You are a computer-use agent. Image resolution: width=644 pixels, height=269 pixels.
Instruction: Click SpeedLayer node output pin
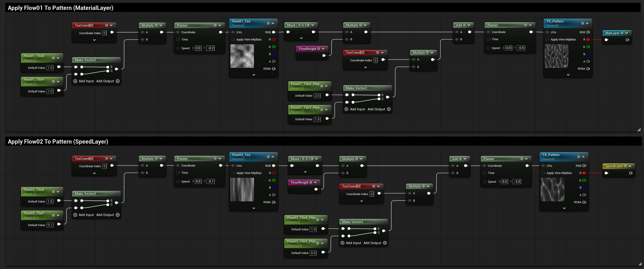coord(631,173)
